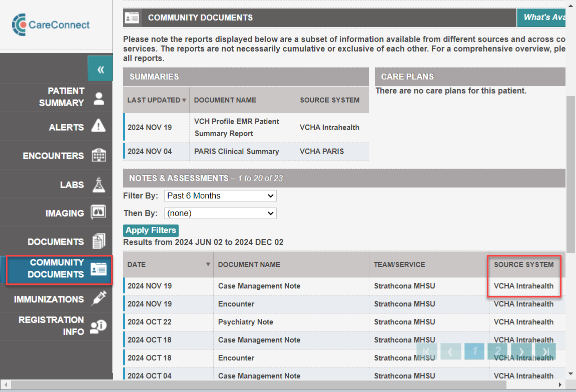576x392 pixels.
Task: Click the Imaging lungs x-ray icon
Action: [98, 213]
